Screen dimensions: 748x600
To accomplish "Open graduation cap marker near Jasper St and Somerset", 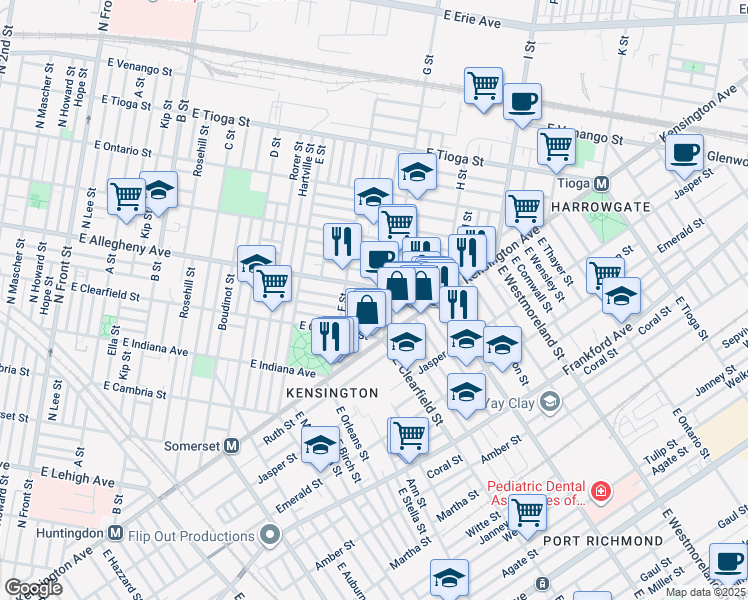I will (x=321, y=445).
